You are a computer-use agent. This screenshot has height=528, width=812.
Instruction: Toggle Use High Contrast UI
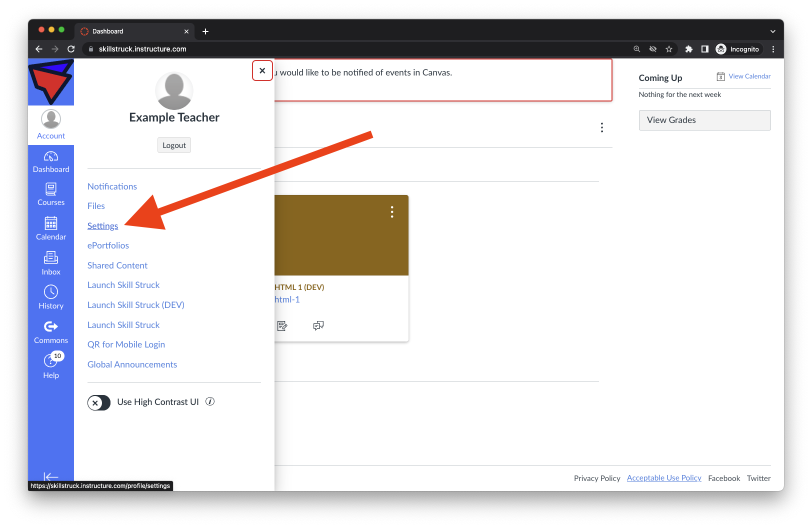pyautogui.click(x=98, y=402)
